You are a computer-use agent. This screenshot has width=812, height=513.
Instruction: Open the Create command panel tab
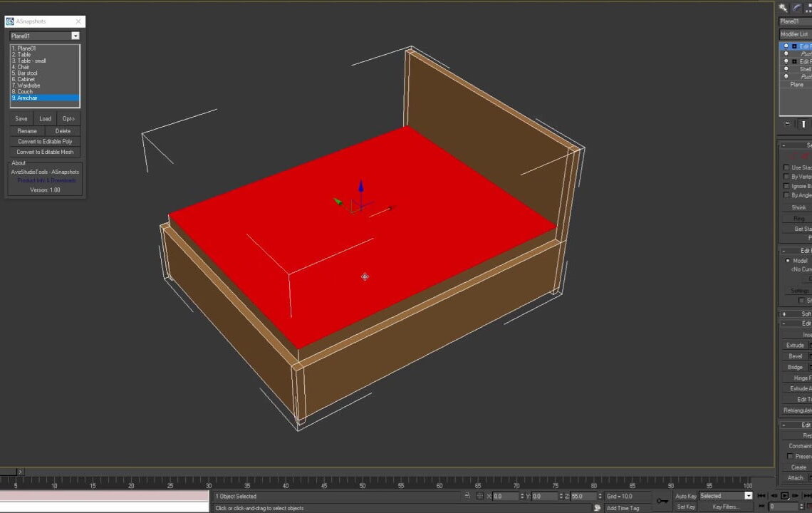tap(784, 8)
